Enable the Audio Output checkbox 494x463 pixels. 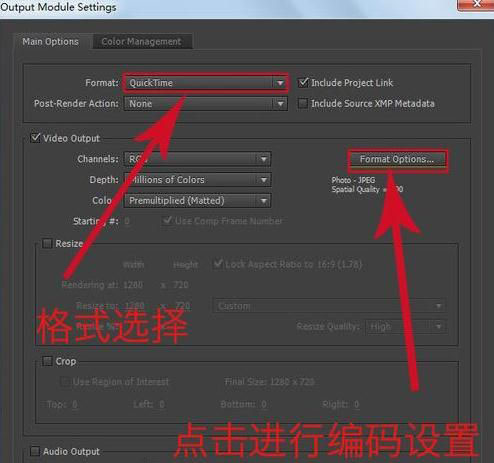(x=35, y=451)
